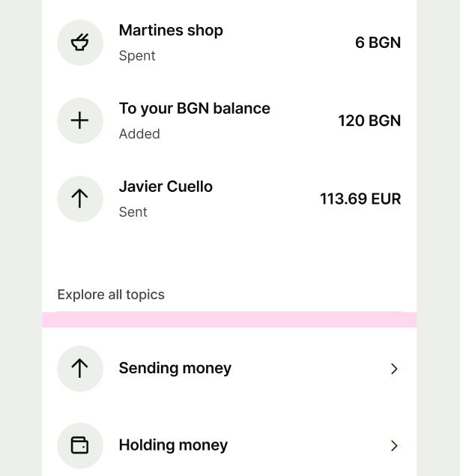Expand the Sending money chevron
Viewport: 460px width, 476px height.
394,369
